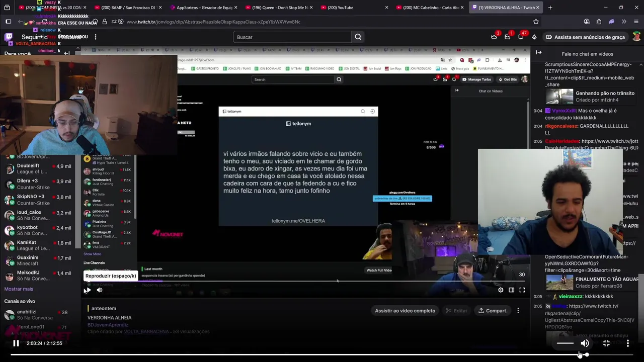Click 'Mostrar mais' in the channel sidebar
Image resolution: width=644 pixels, height=362 pixels.
pos(19,289)
